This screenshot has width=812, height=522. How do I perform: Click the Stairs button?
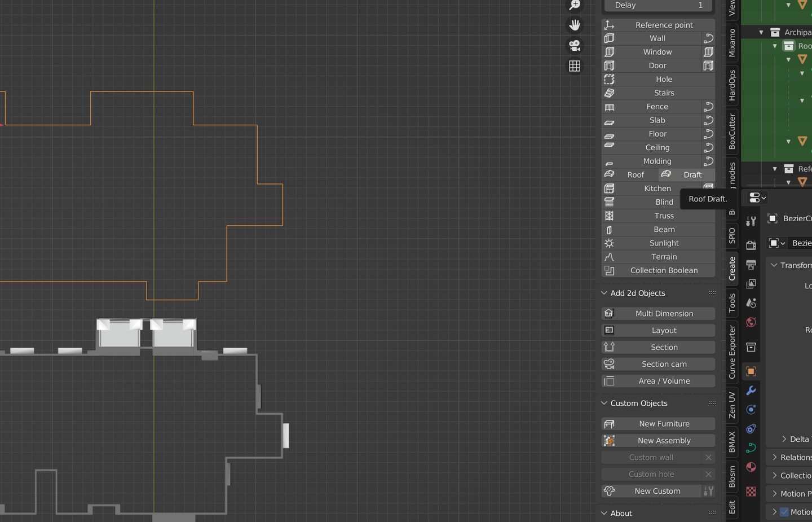[658, 93]
